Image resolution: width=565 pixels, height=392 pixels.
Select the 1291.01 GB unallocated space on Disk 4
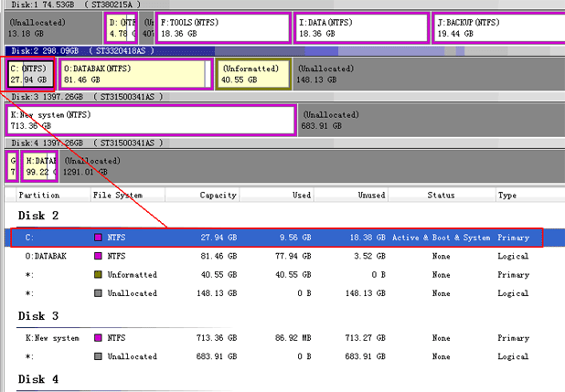pyautogui.click(x=312, y=166)
